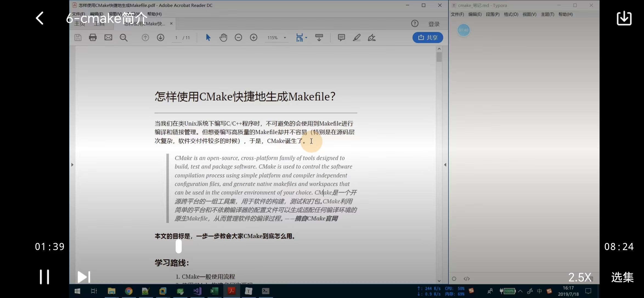This screenshot has height=298, width=644.
Task: Select the arrow selection tool
Action: coord(208,38)
